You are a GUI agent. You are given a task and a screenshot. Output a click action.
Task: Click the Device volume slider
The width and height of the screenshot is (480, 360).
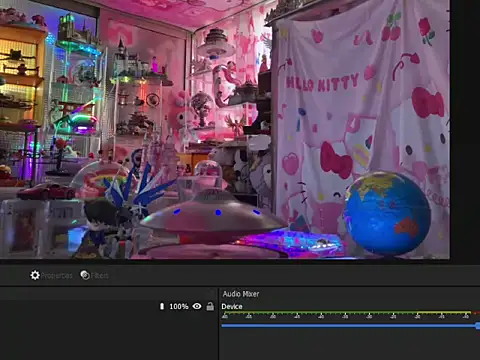point(351,326)
